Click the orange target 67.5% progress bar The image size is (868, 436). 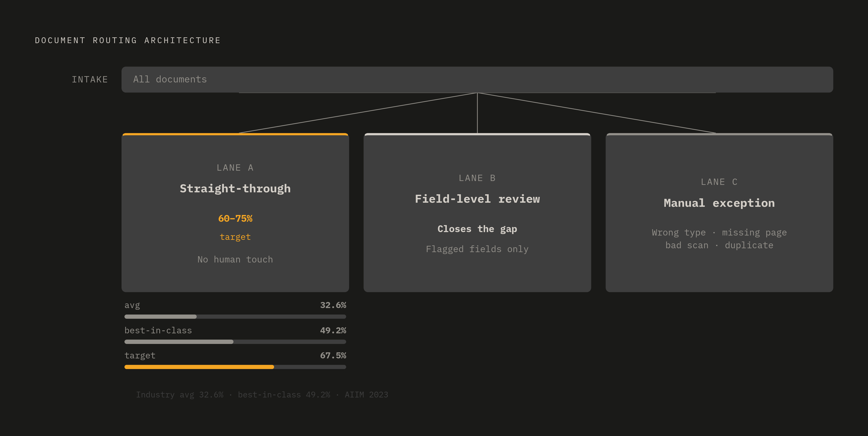pos(235,367)
